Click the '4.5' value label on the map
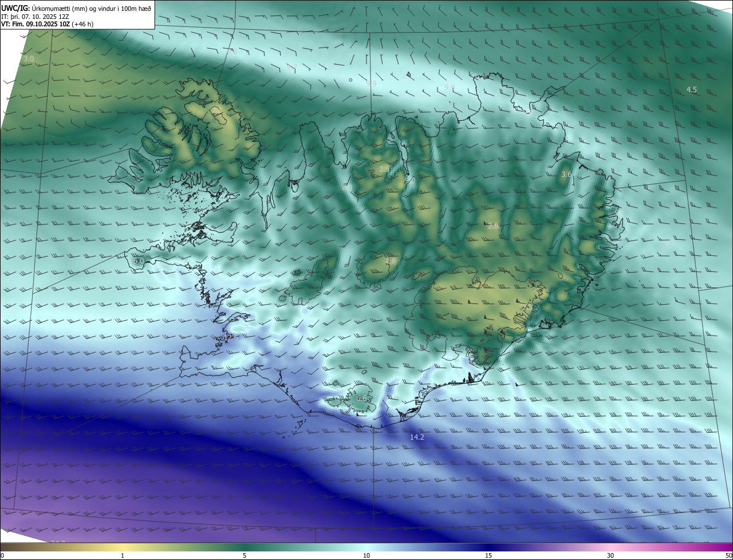The image size is (733, 560). point(692,90)
